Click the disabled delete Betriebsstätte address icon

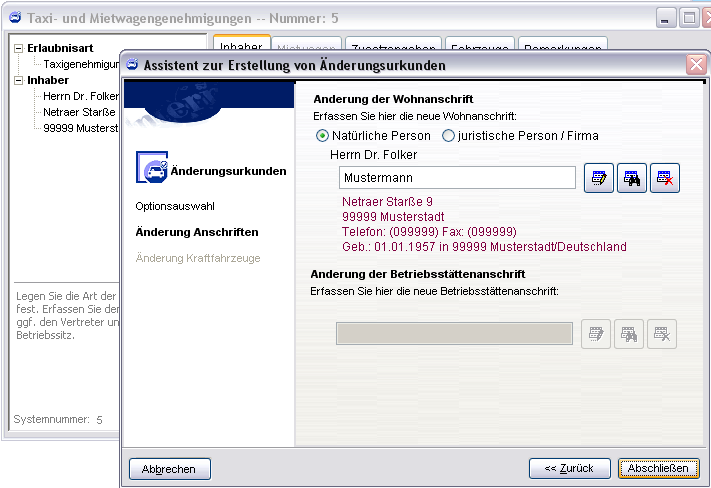[662, 334]
